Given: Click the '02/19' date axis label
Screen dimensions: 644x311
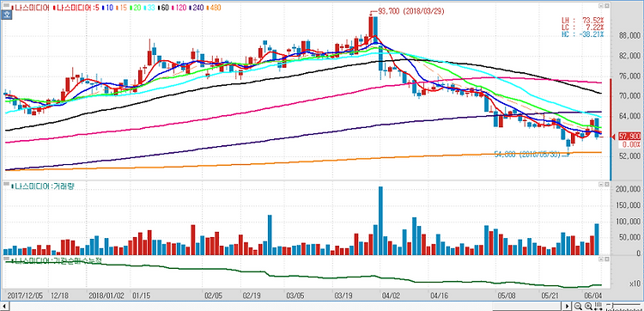Looking at the screenshot, I should coord(251,295).
